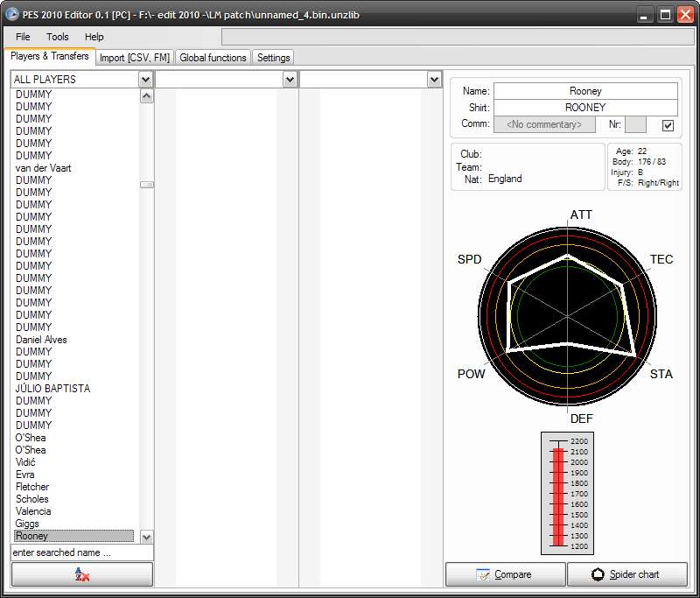Open the Spider chart view

pyautogui.click(x=626, y=574)
